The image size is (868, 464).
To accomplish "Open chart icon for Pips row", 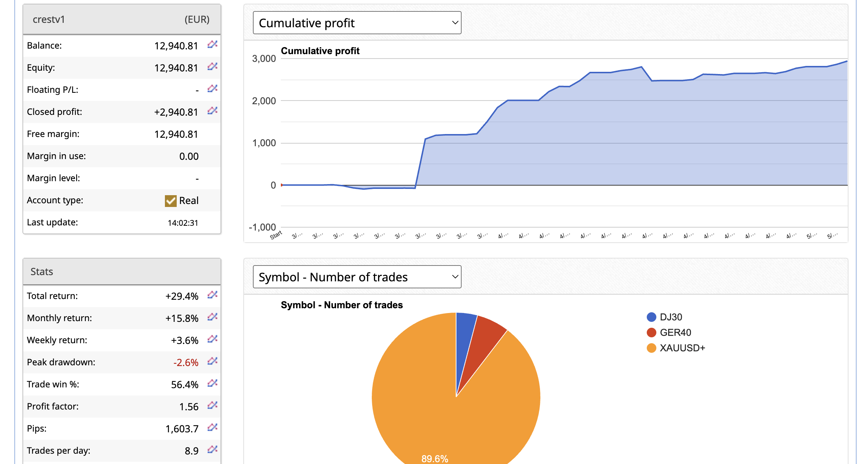I will [x=212, y=428].
